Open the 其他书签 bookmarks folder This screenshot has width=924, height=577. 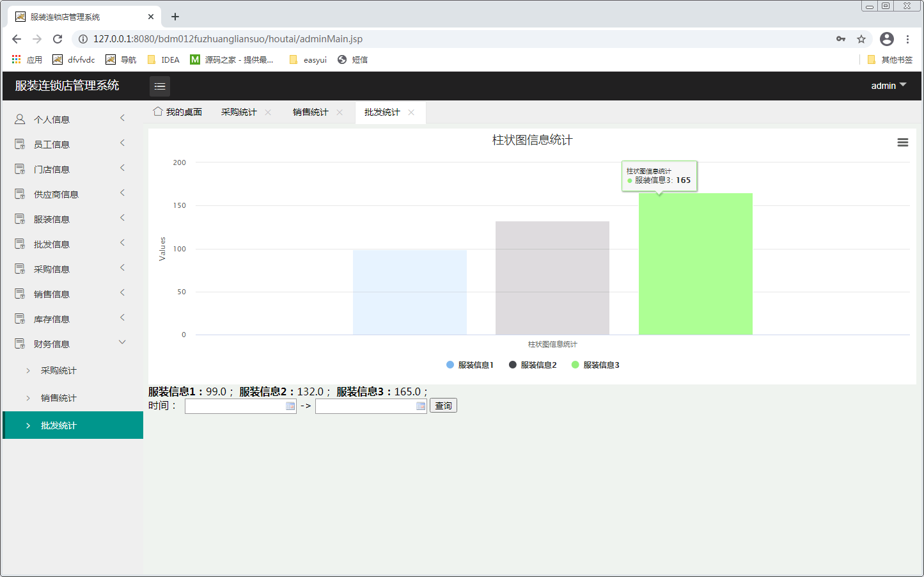click(889, 59)
